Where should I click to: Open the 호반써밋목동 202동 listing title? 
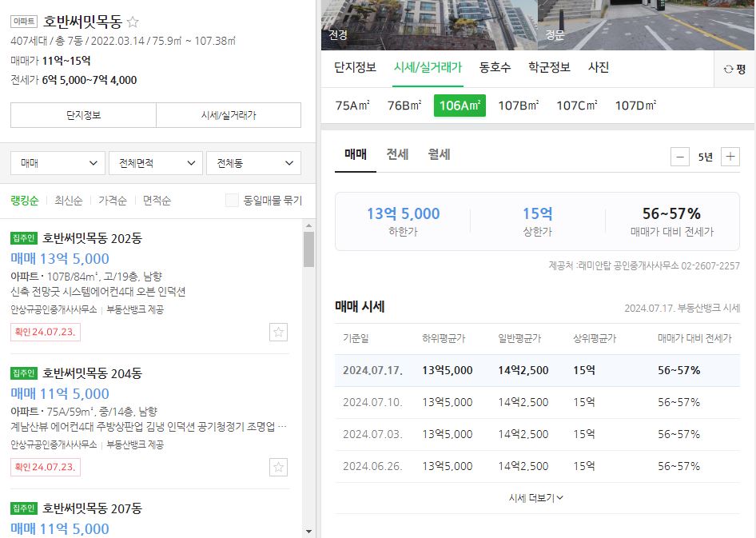[x=92, y=238]
